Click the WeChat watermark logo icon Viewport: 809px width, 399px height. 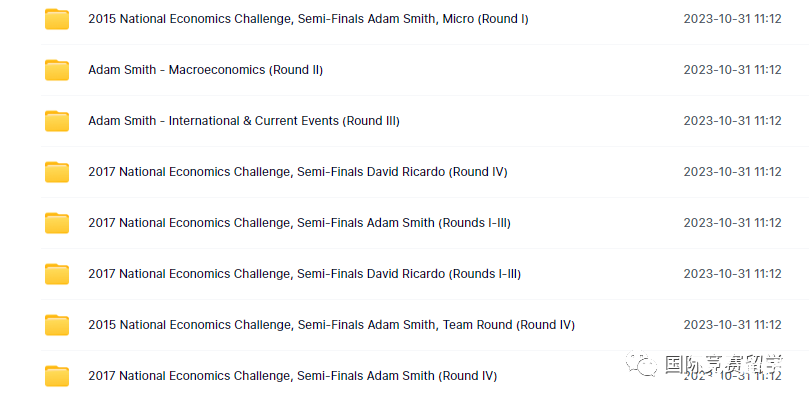pos(641,363)
